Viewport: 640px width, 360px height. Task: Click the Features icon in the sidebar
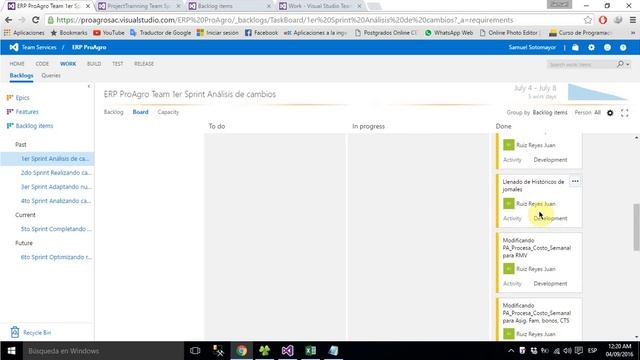pos(10,111)
